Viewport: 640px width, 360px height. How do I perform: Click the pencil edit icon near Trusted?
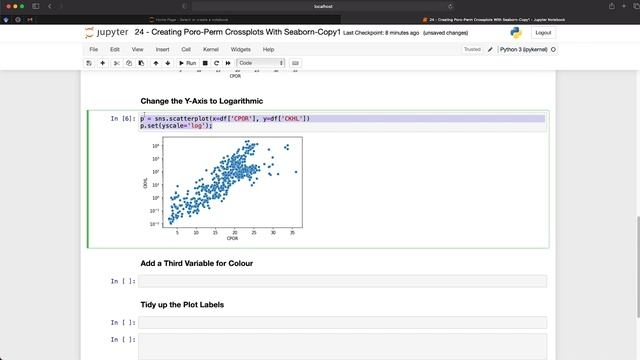(x=490, y=49)
